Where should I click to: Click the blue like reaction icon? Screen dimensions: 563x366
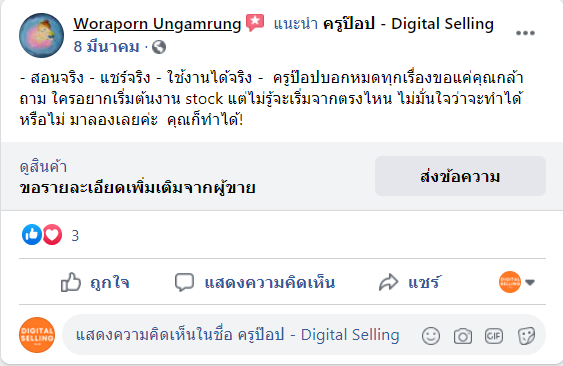coord(32,235)
